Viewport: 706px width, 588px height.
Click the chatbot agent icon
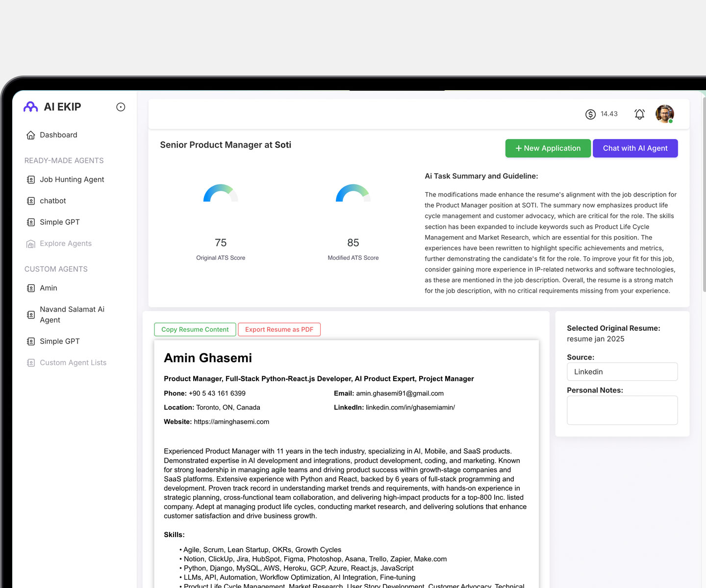click(31, 201)
